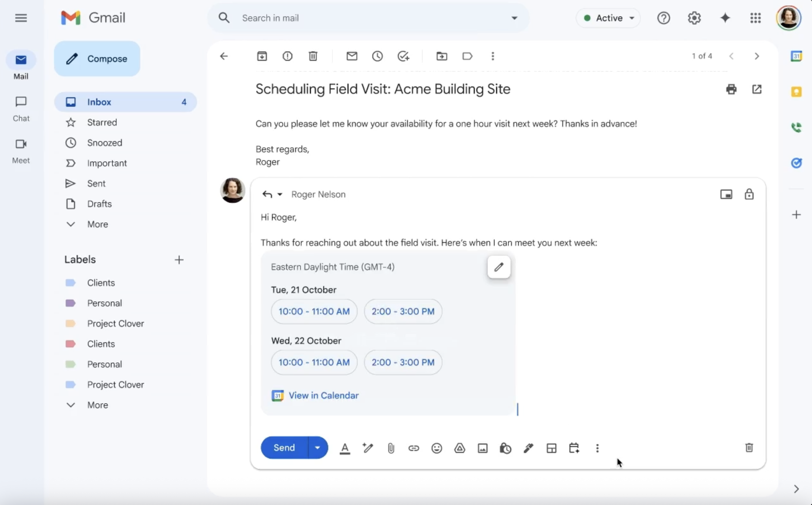Edit the proposed times with the pencil button
Image resolution: width=812 pixels, height=505 pixels.
498,267
